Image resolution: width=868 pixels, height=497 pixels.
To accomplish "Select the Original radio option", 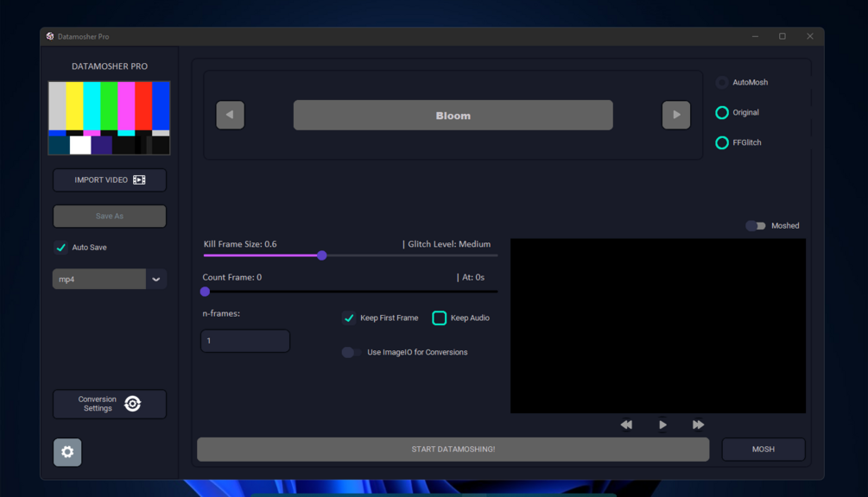I will [722, 113].
